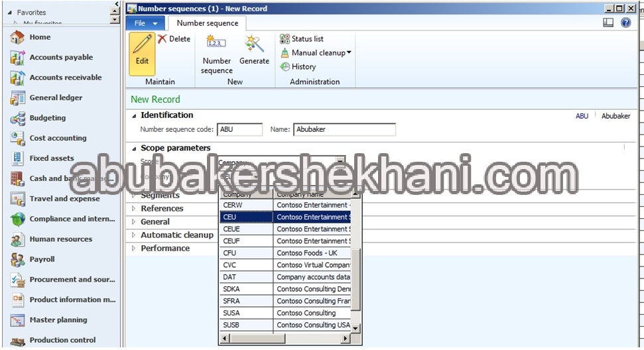644x350 pixels.
Task: Open the Help question mark icon
Action: [x=625, y=23]
